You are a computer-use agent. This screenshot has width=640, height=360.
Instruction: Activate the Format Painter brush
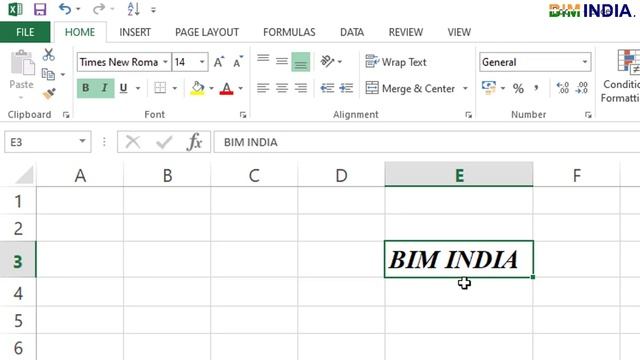point(49,93)
